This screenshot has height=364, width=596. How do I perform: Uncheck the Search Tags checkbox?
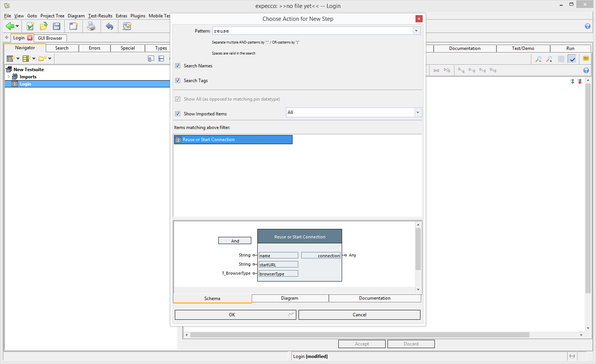(x=178, y=81)
